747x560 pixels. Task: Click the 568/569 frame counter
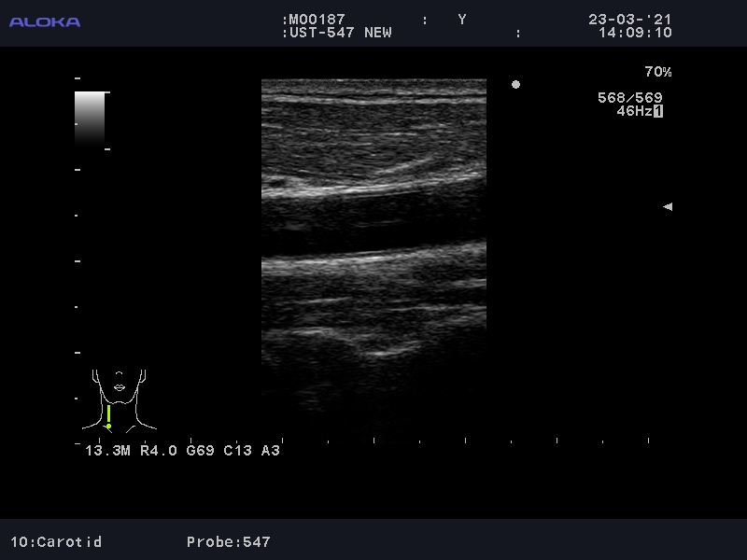pos(629,98)
